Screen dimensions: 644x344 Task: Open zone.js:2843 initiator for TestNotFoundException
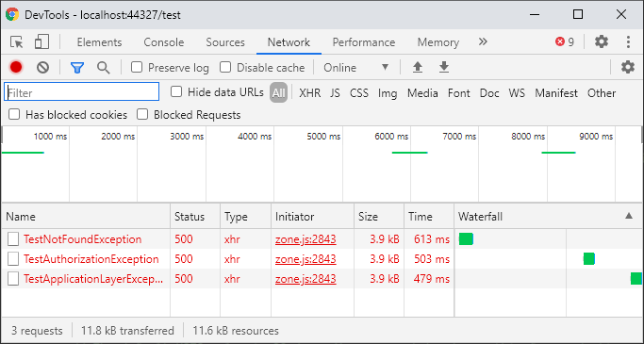[x=305, y=239]
